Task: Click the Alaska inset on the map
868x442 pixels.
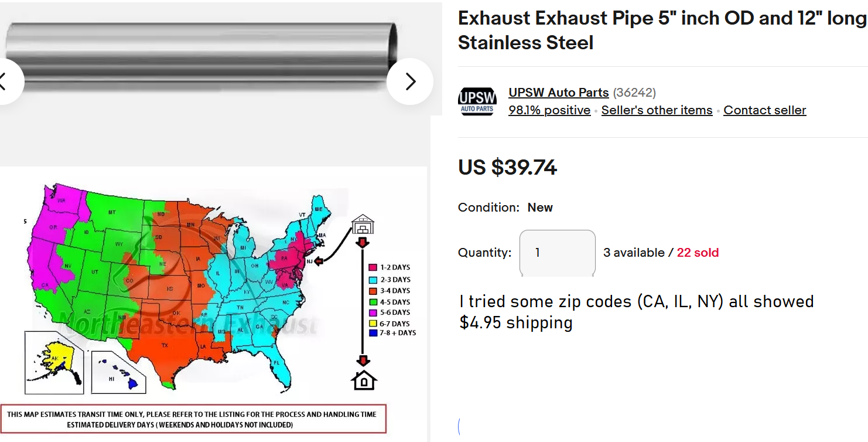Action: coord(53,362)
